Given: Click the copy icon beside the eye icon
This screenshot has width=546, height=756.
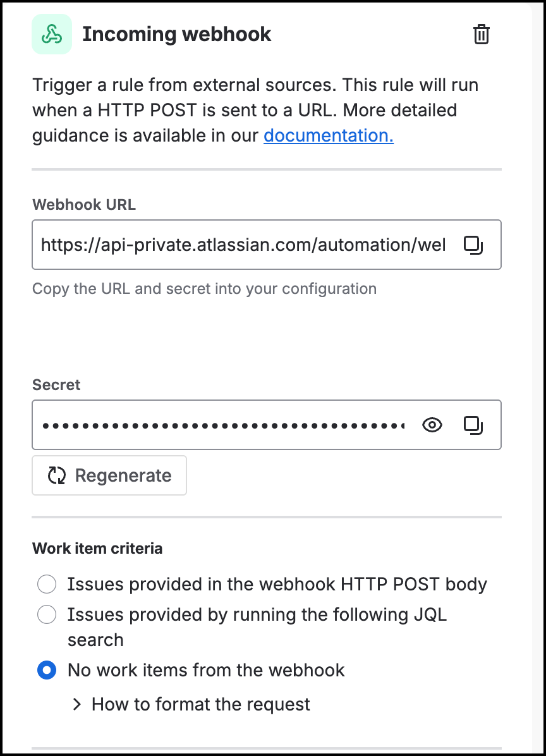Looking at the screenshot, I should click(475, 425).
